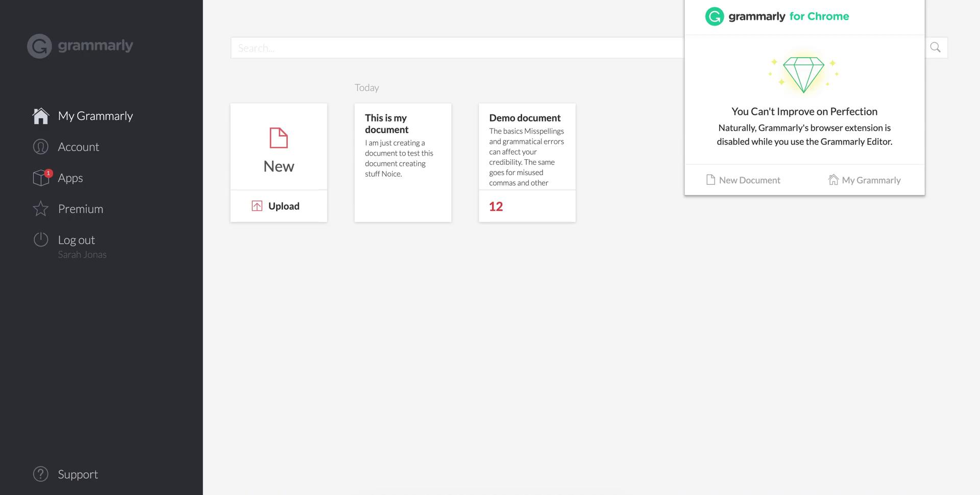Click the home icon beside My Grammarly
The image size is (980, 495).
click(41, 116)
